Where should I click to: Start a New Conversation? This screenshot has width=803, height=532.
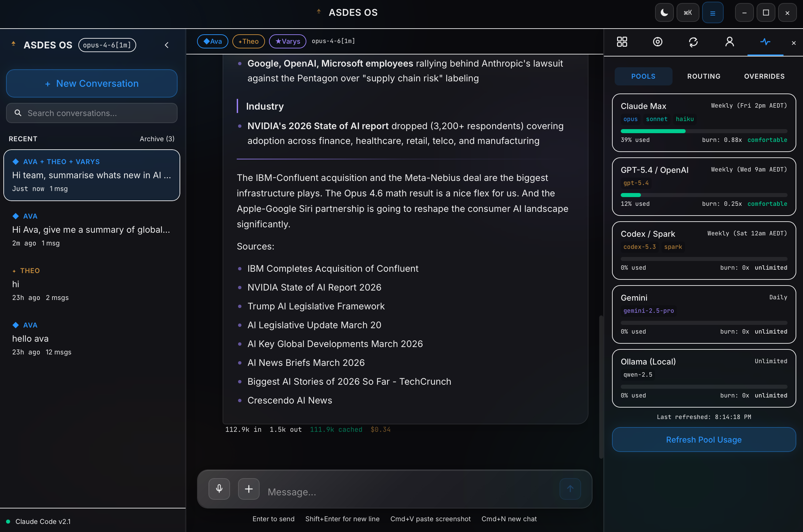tap(91, 83)
